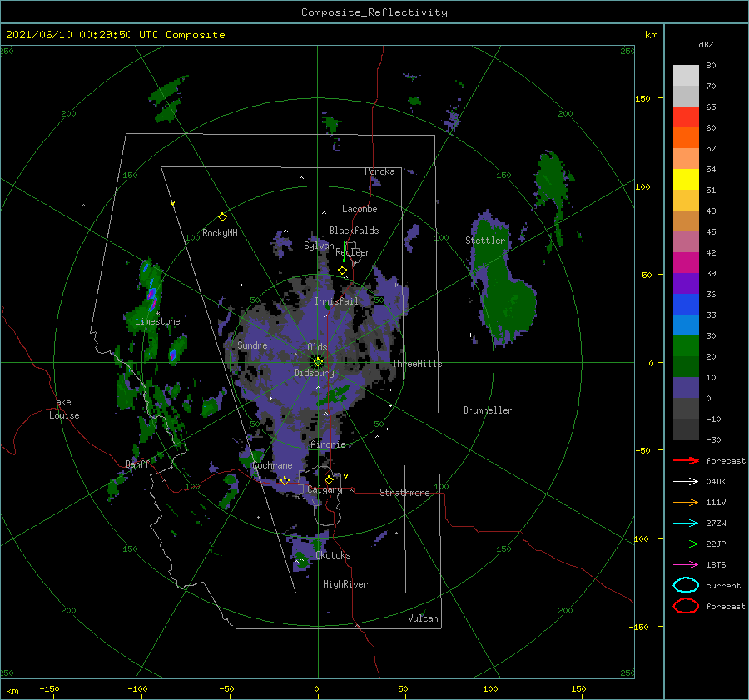
Task: Pick the slate 0–10 dBZ swatch
Action: [686, 388]
